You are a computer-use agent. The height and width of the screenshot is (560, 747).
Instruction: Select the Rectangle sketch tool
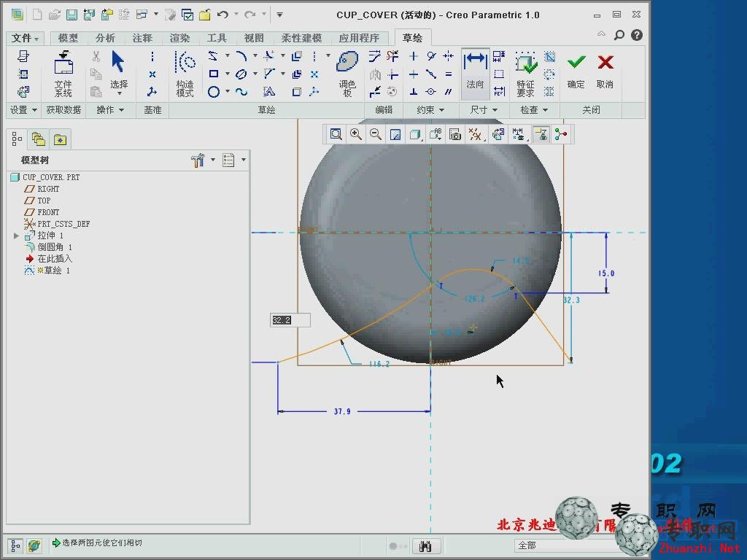pyautogui.click(x=214, y=74)
